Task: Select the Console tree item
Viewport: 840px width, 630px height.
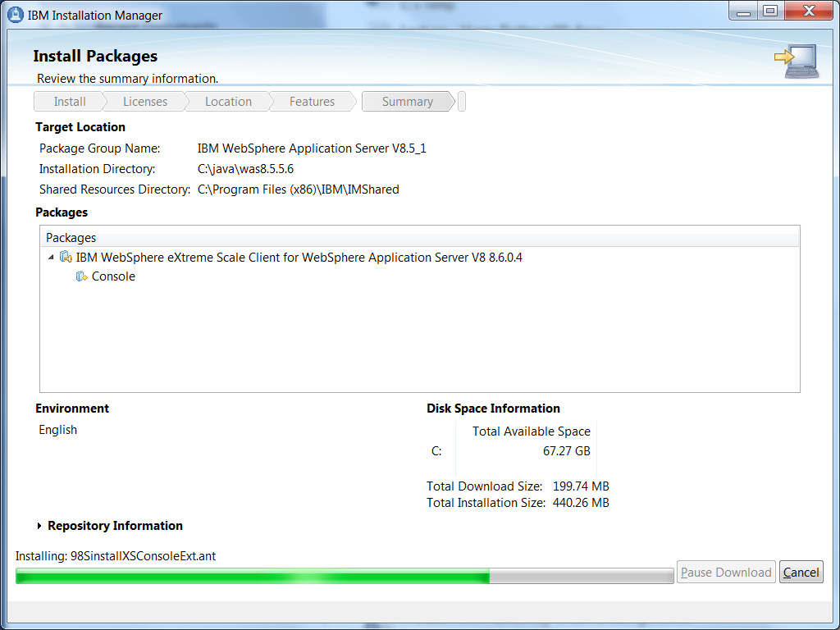Action: click(x=113, y=276)
